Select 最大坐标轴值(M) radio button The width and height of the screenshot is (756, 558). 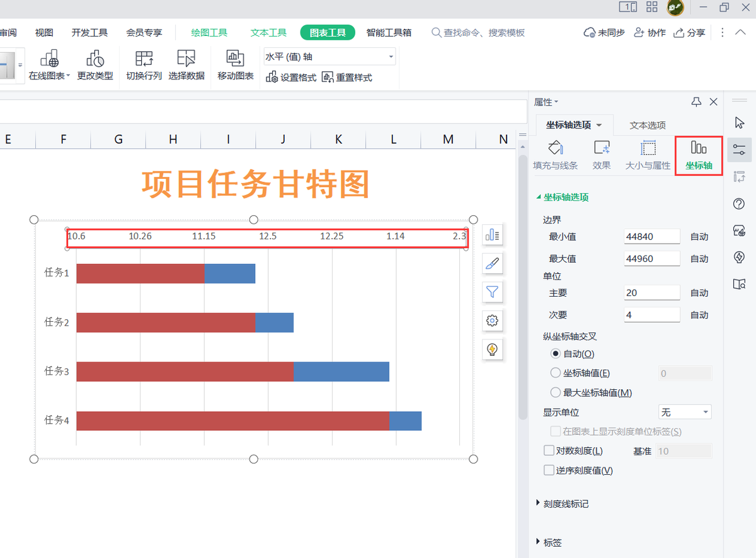[555, 392]
